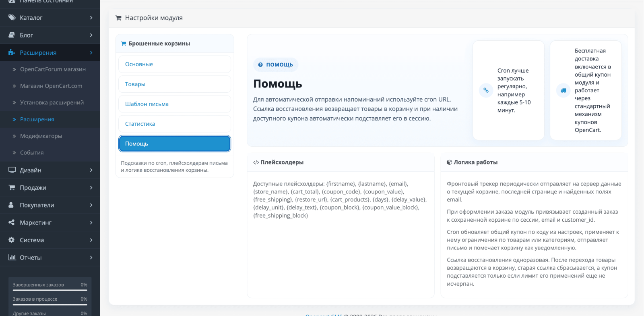
Task: Click the truck icon in free delivery card
Action: (x=563, y=90)
